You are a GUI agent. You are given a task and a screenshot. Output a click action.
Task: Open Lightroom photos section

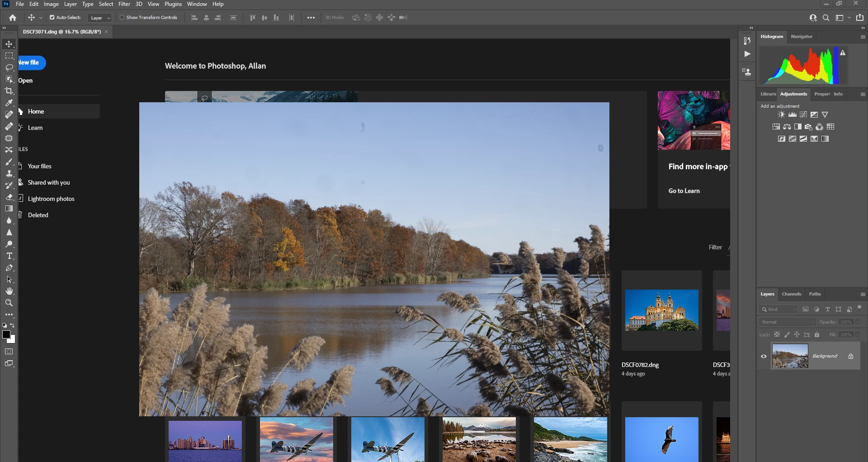(x=51, y=199)
